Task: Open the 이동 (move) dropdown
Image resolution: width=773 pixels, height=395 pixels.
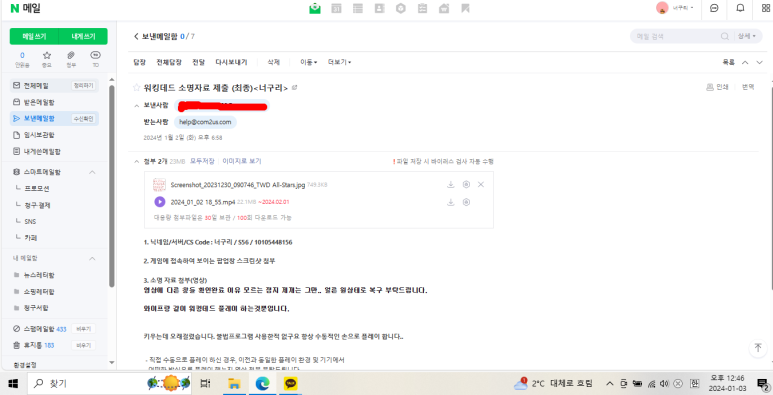Action: 309,62
